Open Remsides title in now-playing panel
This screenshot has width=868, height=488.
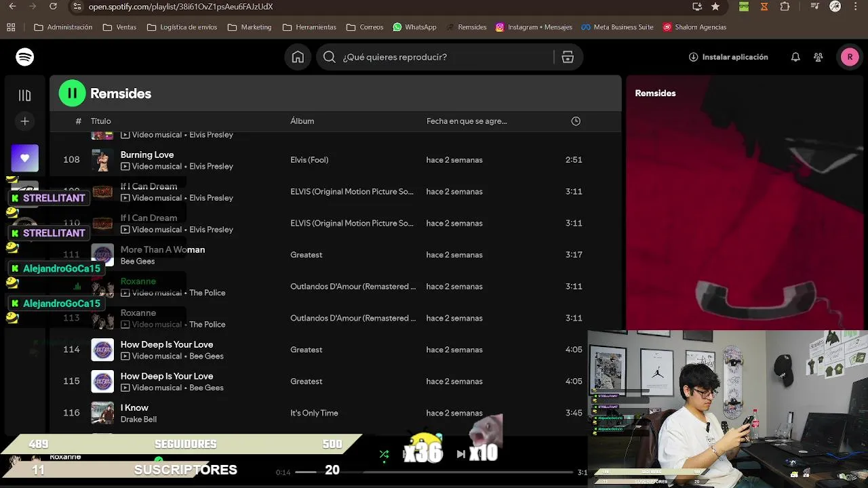655,94
